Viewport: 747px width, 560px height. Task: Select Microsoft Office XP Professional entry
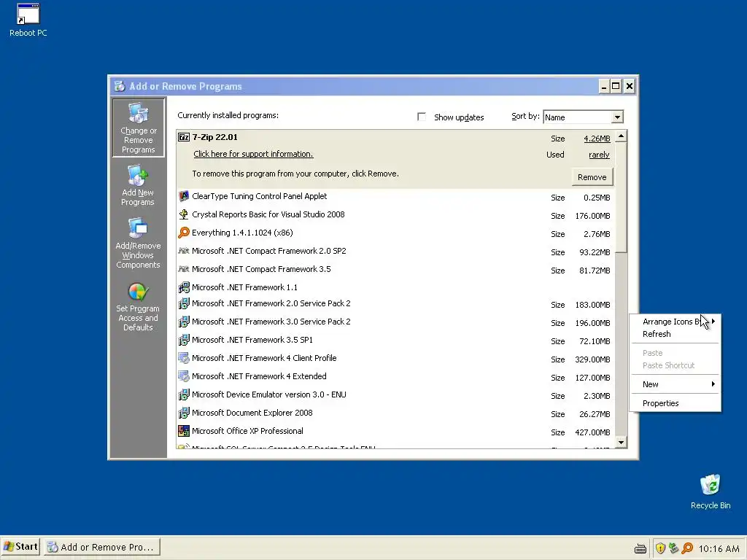[x=395, y=432]
